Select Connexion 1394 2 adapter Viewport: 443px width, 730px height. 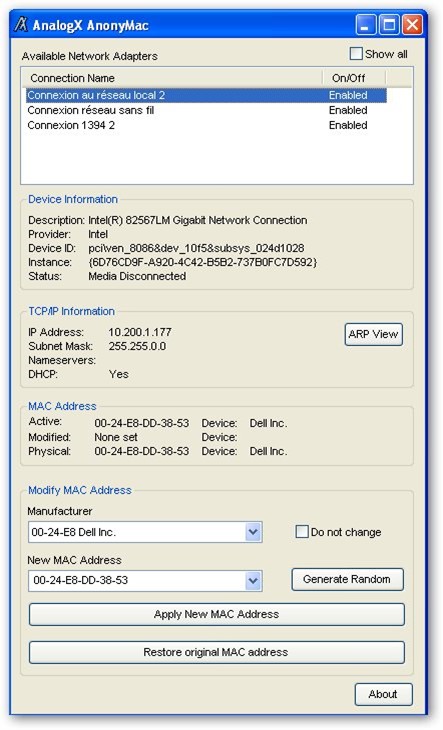coord(206,125)
